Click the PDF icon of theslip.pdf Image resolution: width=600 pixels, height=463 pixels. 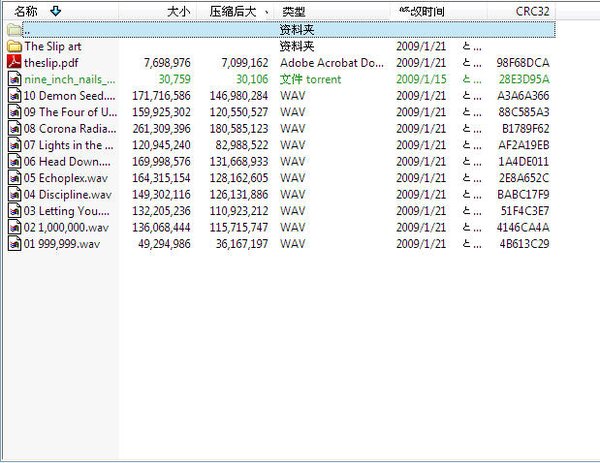14,62
